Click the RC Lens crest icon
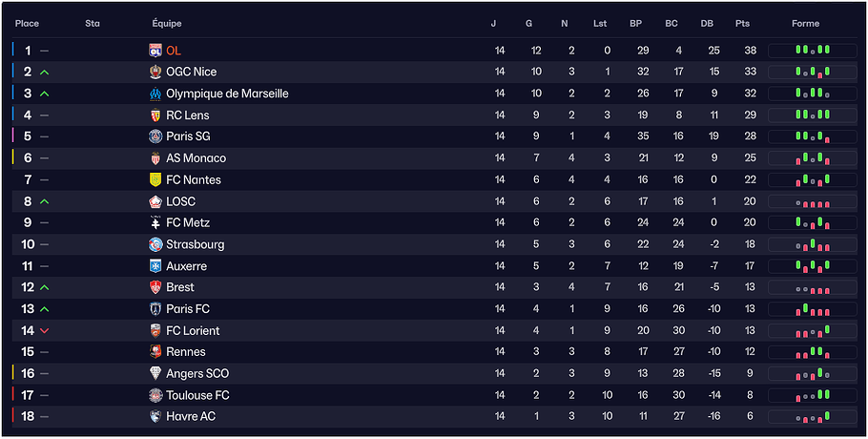 [x=155, y=115]
